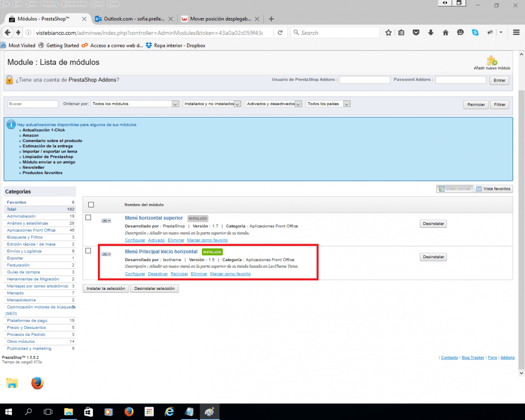Check the box for Menú horizontal superior
This screenshot has height=420, width=525.
(88, 217)
